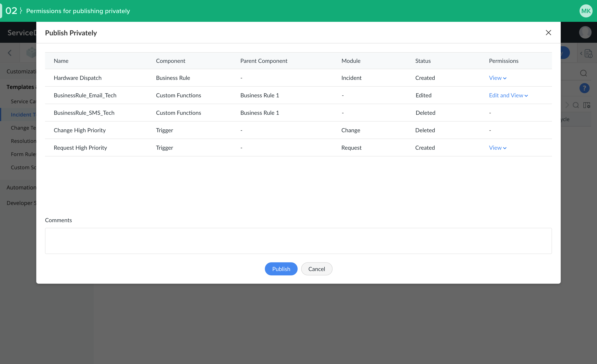Open Form Rules in sidebar
The height and width of the screenshot is (364, 597).
click(24, 154)
